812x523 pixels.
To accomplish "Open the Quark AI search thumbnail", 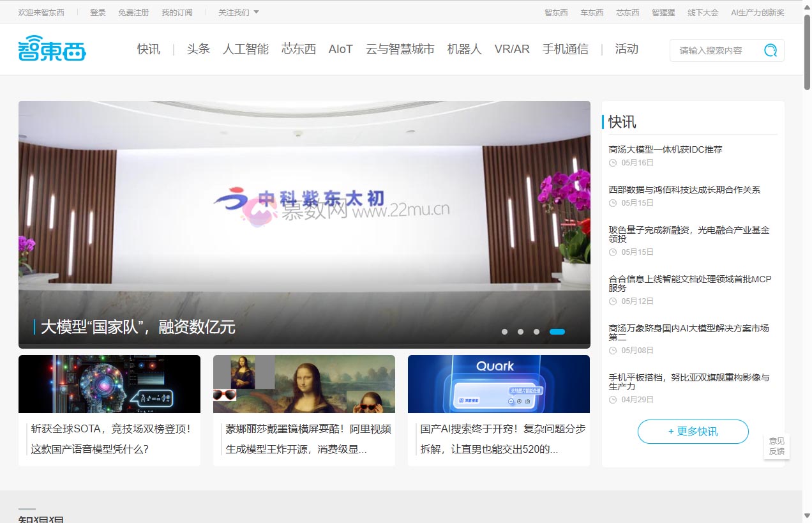I will (499, 384).
